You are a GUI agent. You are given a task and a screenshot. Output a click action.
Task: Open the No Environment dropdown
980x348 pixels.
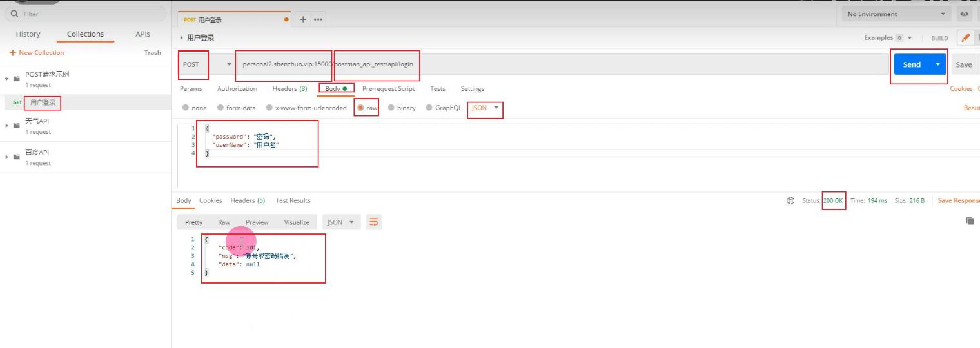896,14
